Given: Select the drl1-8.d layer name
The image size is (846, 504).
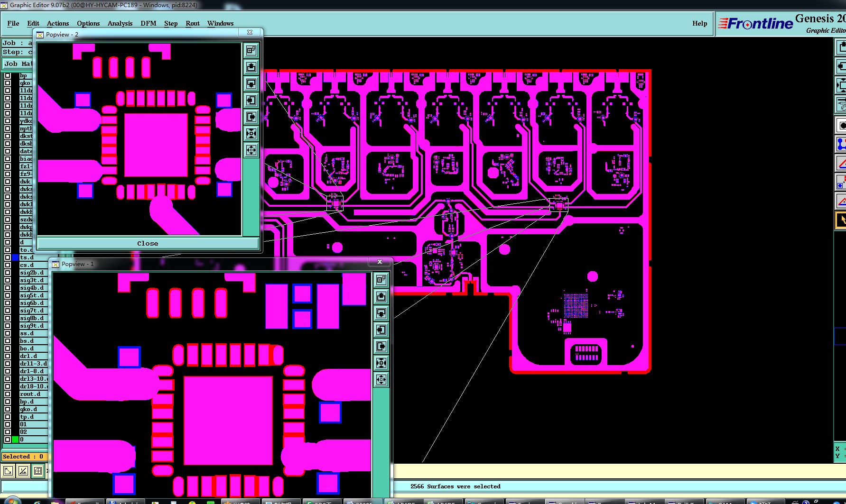Looking at the screenshot, I should tap(33, 371).
